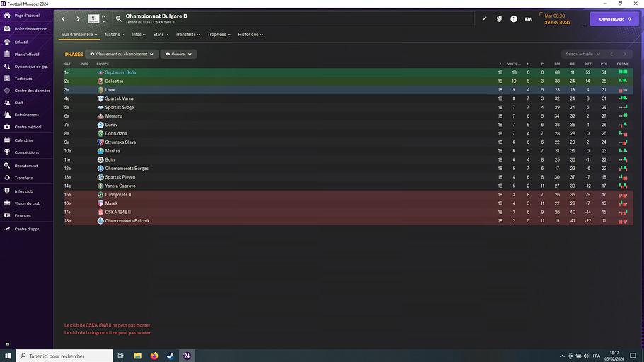This screenshot has width=644, height=362.
Task: Open Septemvri Sofia team link
Action: point(120,72)
